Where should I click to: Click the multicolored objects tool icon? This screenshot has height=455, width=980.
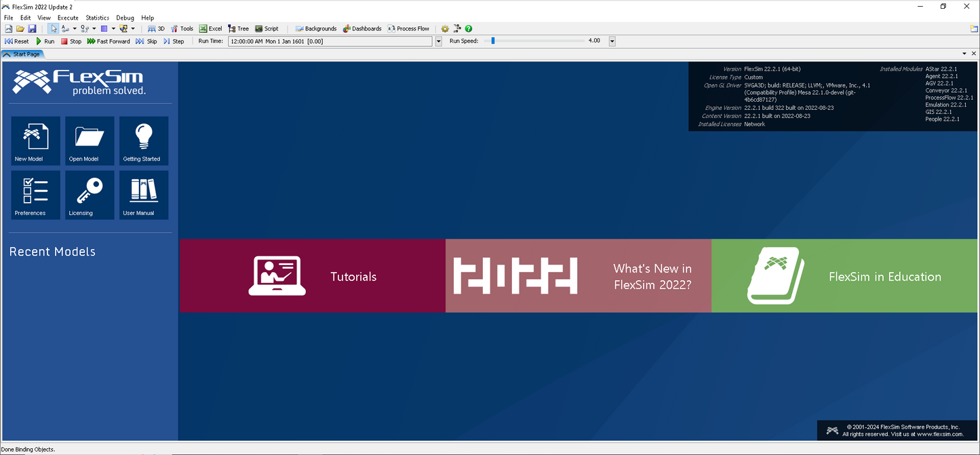pyautogui.click(x=123, y=28)
